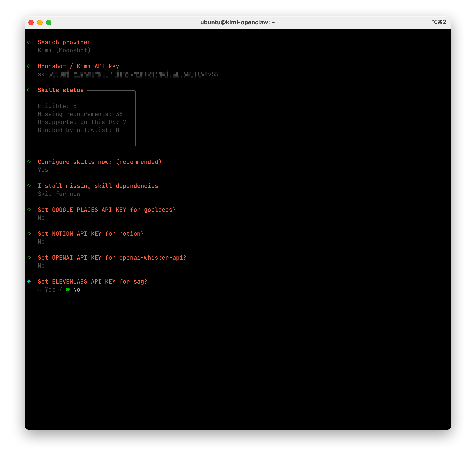Click the red close window button

tap(31, 23)
